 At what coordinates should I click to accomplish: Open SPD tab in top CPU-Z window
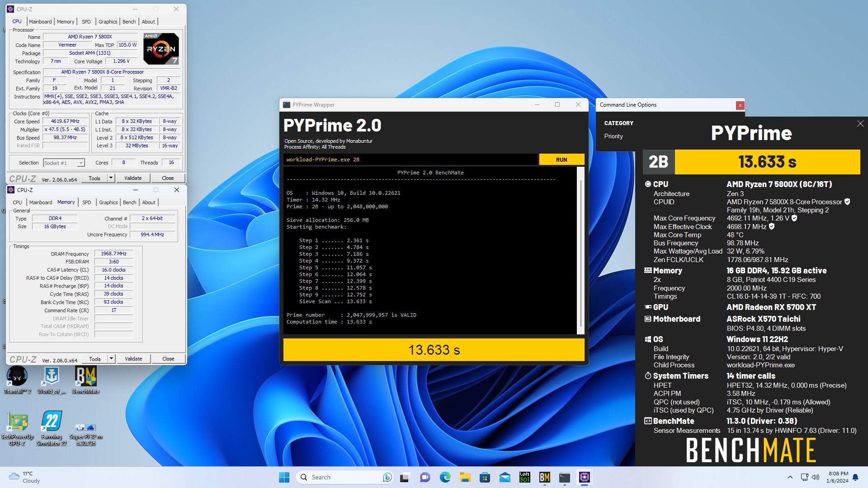click(86, 22)
